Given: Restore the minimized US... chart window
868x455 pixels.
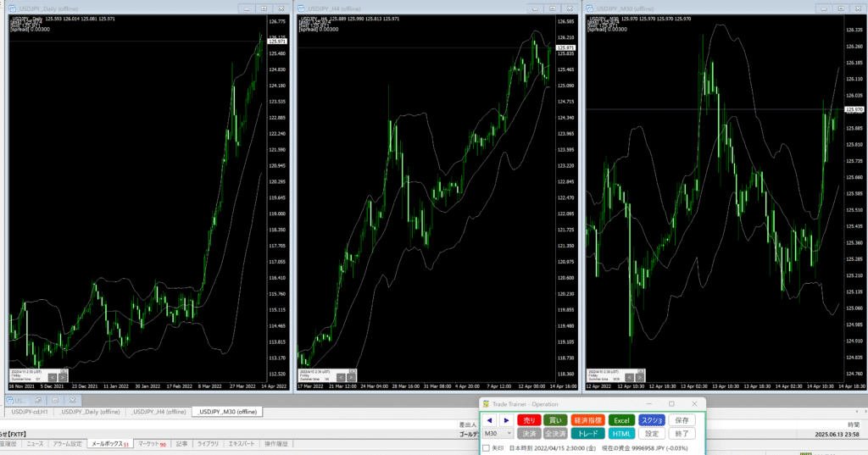Looking at the screenshot, I should 38,400.
